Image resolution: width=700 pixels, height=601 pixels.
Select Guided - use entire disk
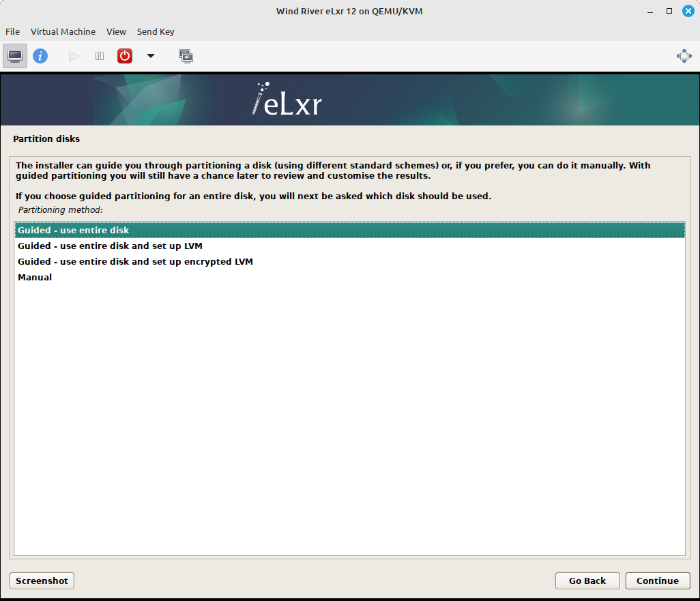pos(73,230)
